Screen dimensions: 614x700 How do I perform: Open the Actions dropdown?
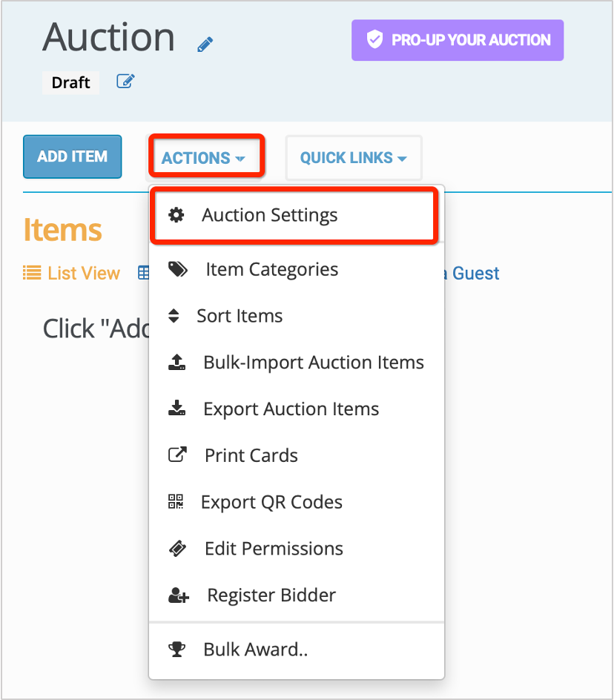point(203,157)
